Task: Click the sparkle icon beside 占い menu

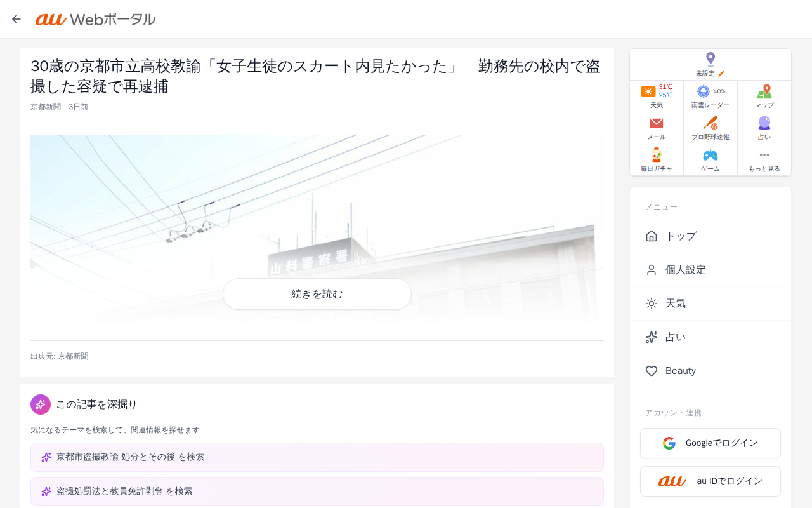Action: point(652,337)
